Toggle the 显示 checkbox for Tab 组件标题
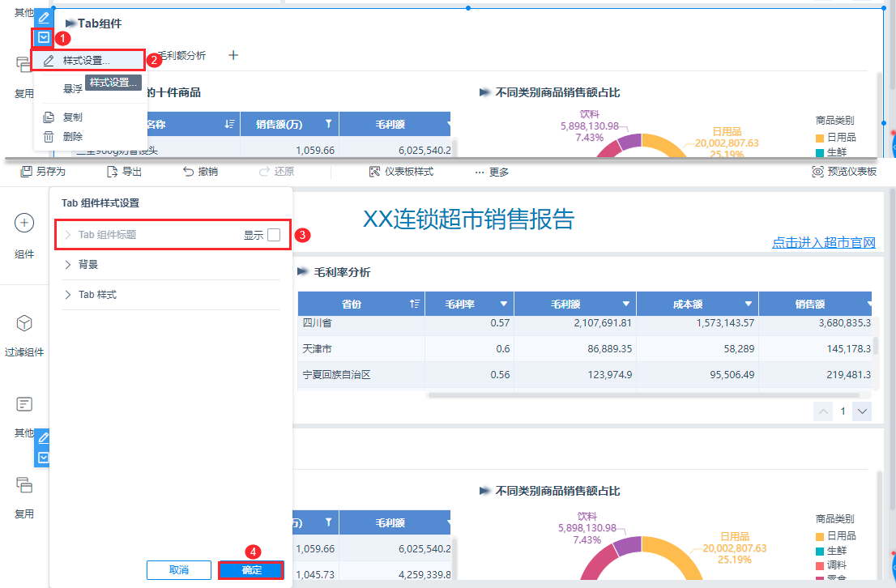 pyautogui.click(x=274, y=235)
